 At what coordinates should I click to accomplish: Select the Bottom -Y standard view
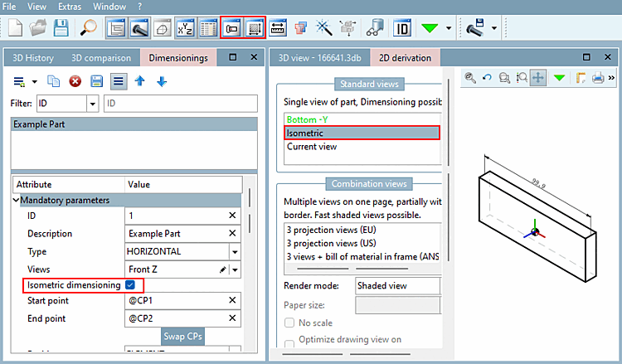pyautogui.click(x=362, y=119)
